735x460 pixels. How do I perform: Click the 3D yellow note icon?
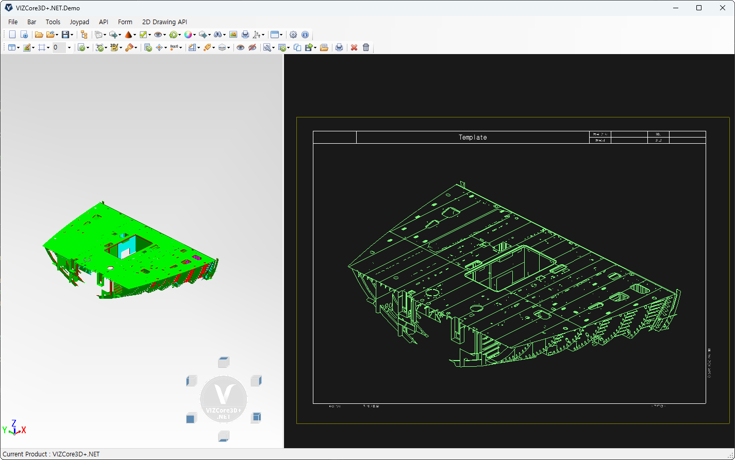point(114,47)
